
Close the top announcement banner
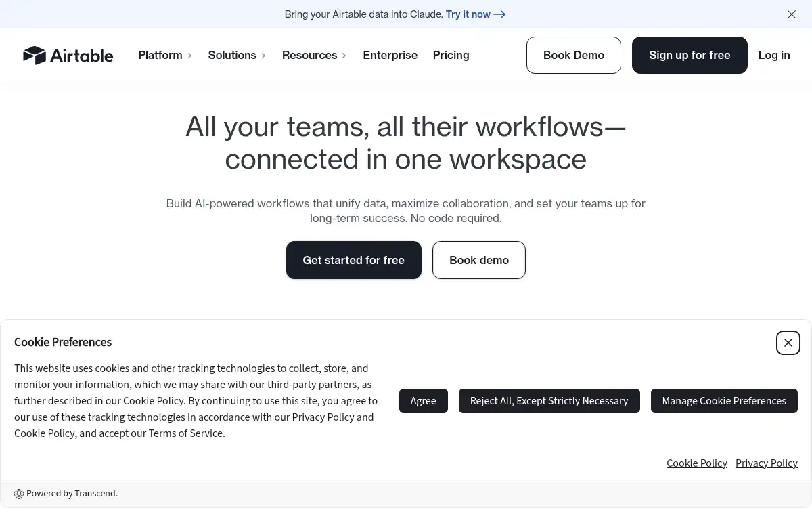click(792, 14)
